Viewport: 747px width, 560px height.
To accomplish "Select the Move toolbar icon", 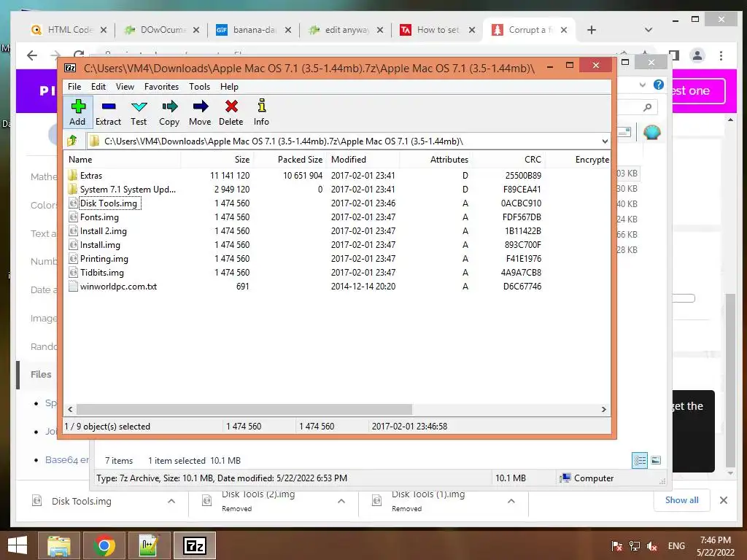I will point(200,112).
